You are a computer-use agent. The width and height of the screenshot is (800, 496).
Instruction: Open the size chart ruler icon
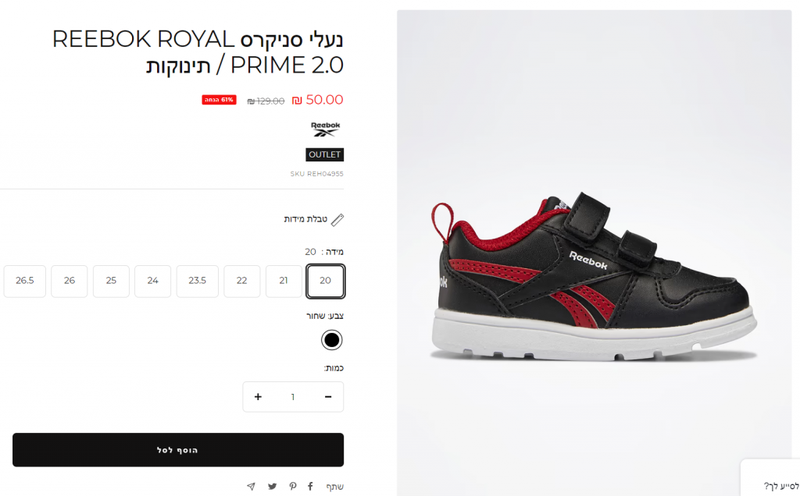tap(337, 219)
